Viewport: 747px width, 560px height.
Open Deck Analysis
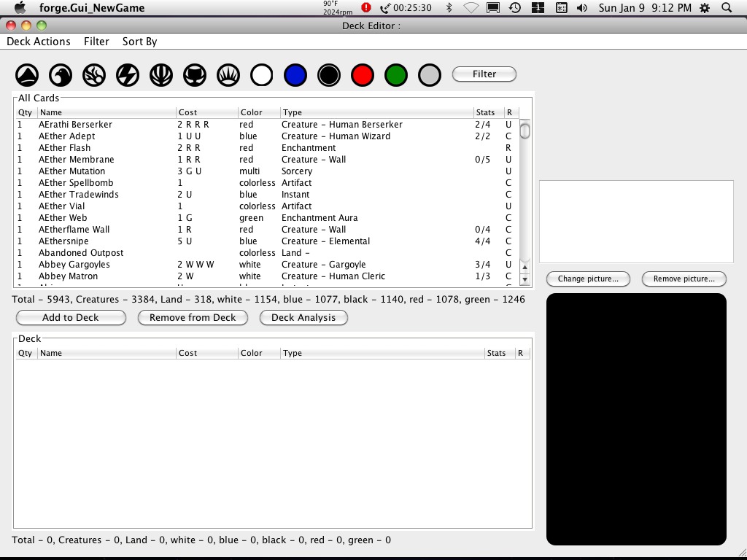click(x=303, y=318)
